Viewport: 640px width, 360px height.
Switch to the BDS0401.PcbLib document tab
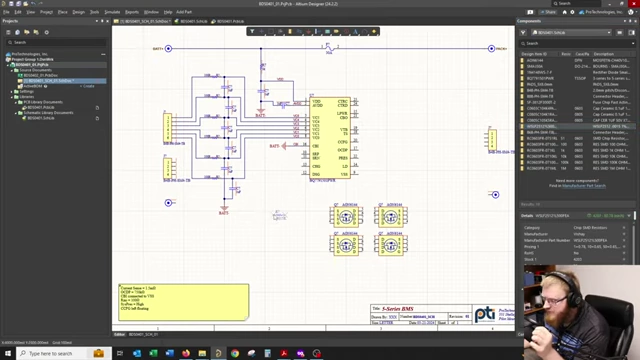click(228, 21)
